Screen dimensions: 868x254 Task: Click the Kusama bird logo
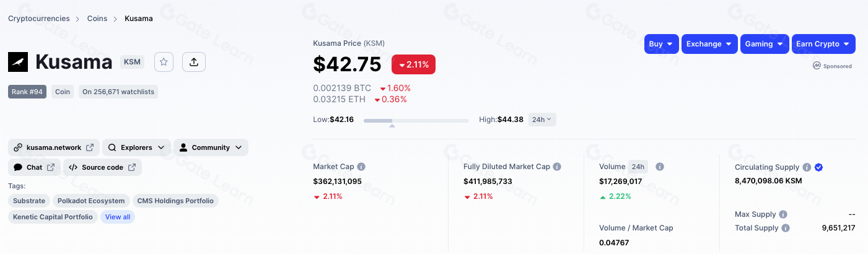tap(18, 62)
